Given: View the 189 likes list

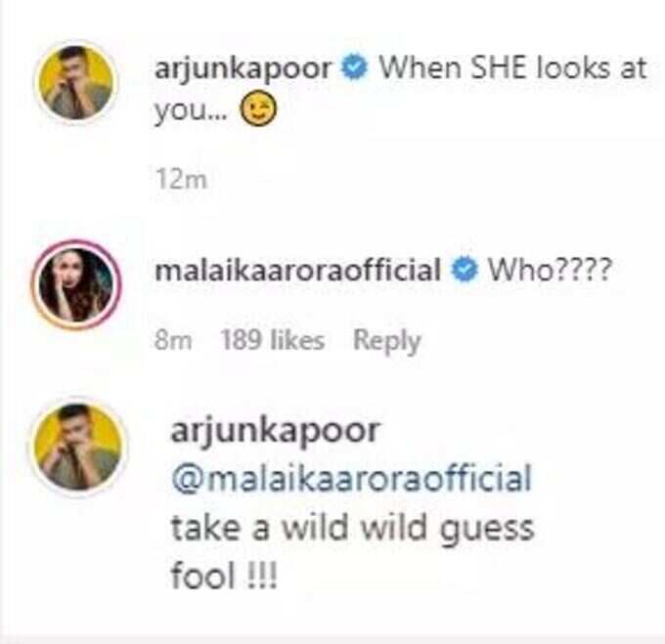Looking at the screenshot, I should 273,340.
